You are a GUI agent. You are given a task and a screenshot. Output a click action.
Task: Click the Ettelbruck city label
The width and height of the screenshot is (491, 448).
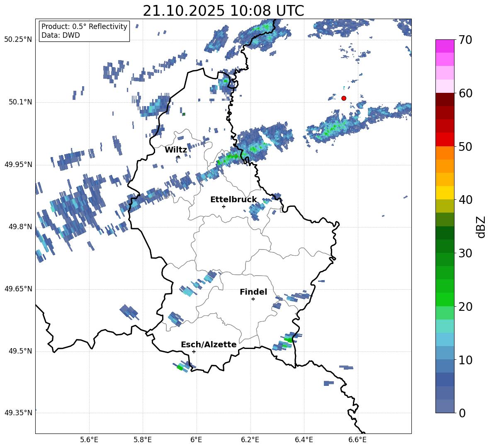(233, 200)
